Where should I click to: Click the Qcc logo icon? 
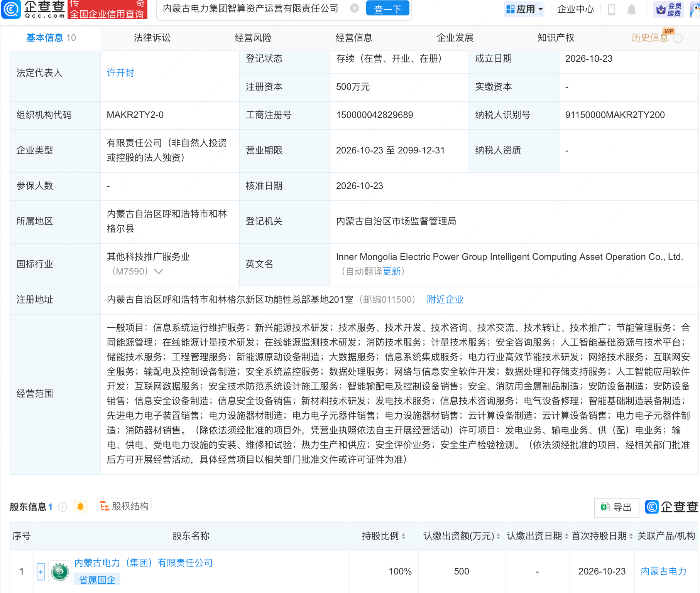tap(11, 9)
